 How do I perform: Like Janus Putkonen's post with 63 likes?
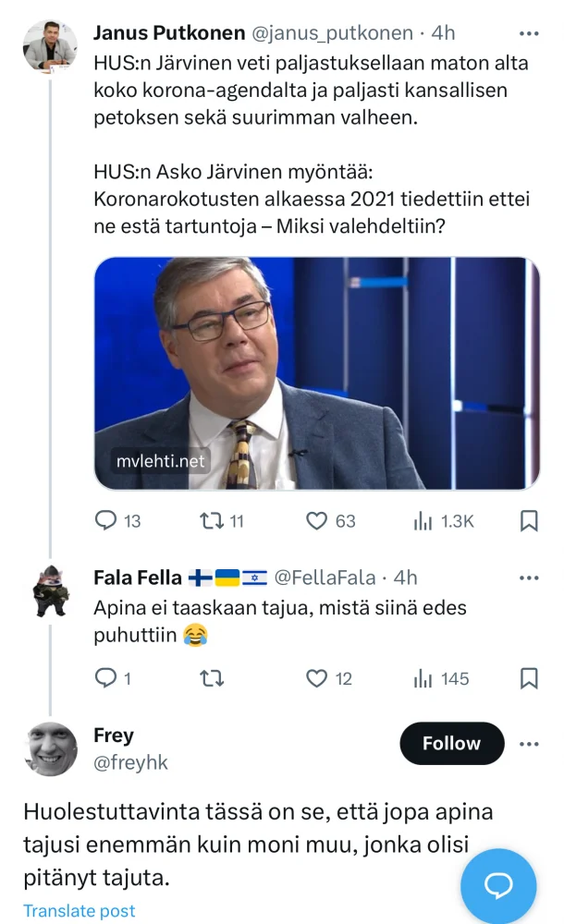pos(317,521)
